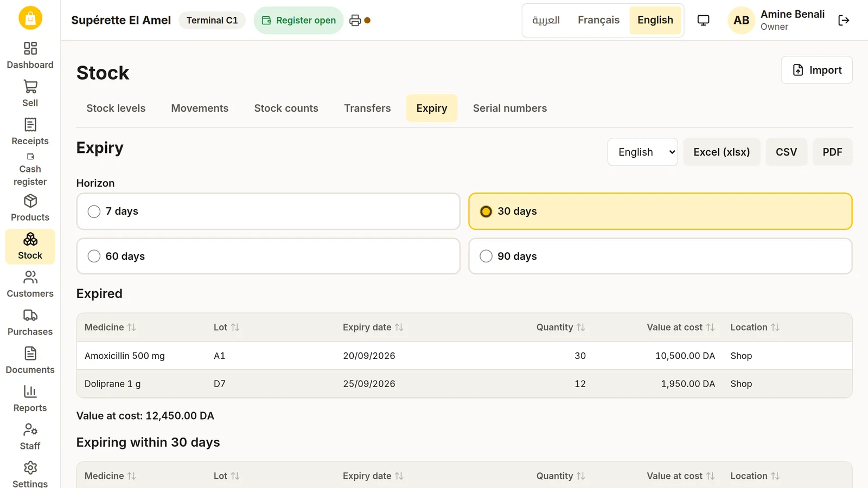Click the Register open status pill
868x488 pixels.
tap(299, 21)
